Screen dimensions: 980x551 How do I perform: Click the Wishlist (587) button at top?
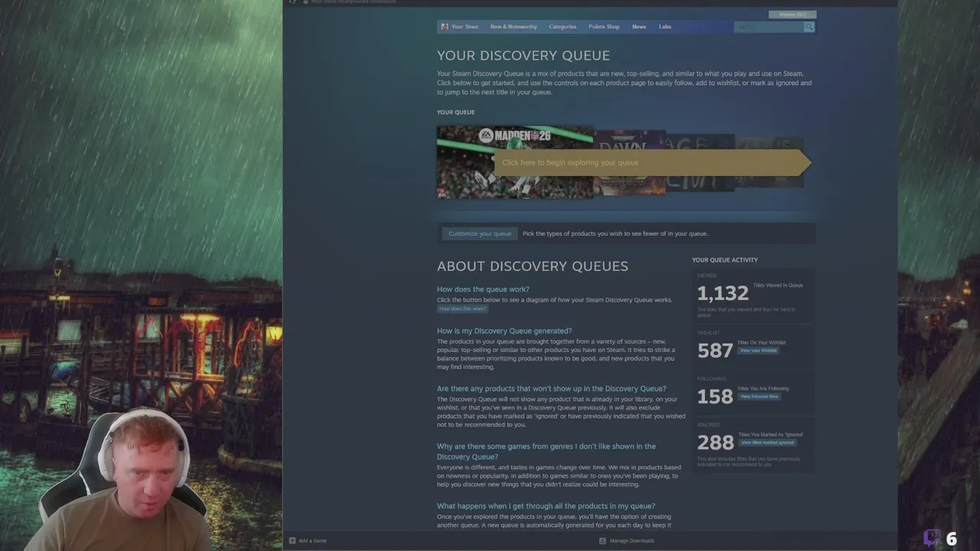pyautogui.click(x=792, y=15)
